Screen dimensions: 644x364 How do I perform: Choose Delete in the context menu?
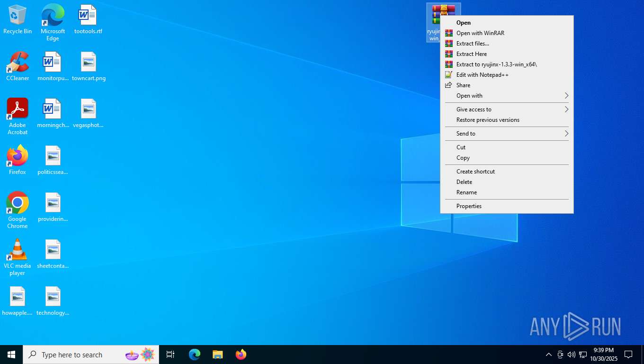coord(507,182)
